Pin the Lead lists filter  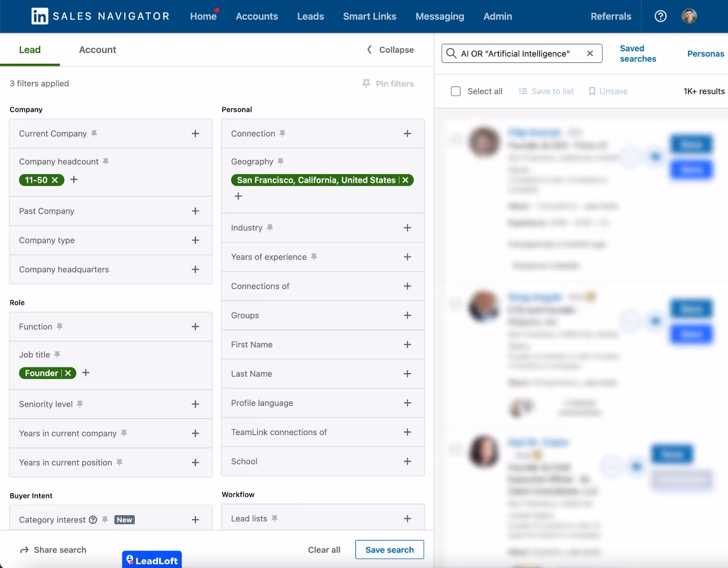[x=274, y=518]
